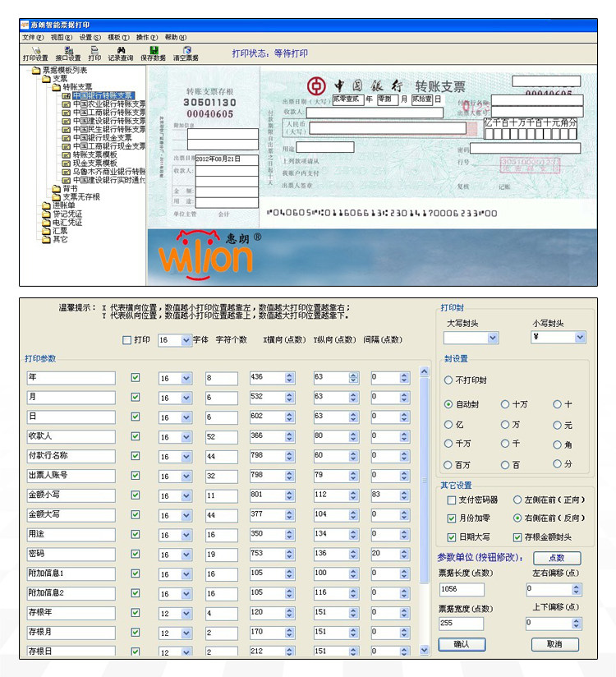Open the 大写封头 dropdown
Screen dimensions: 616x677
coord(493,338)
